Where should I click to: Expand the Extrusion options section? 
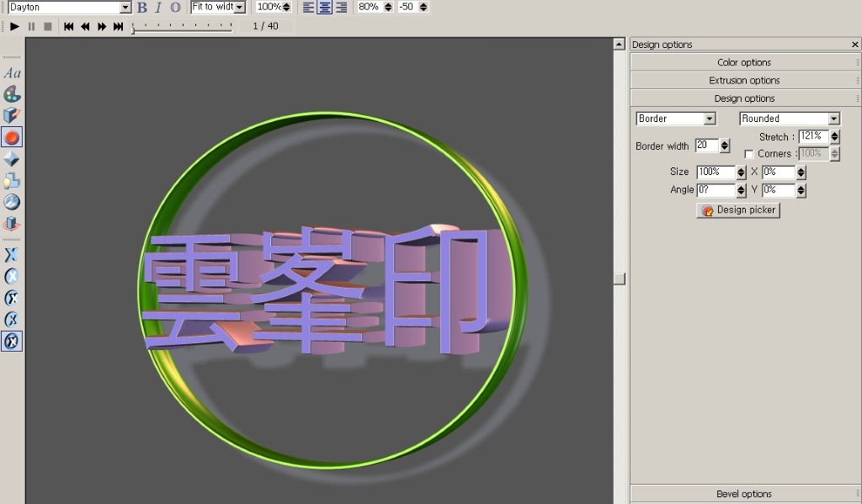click(x=744, y=80)
